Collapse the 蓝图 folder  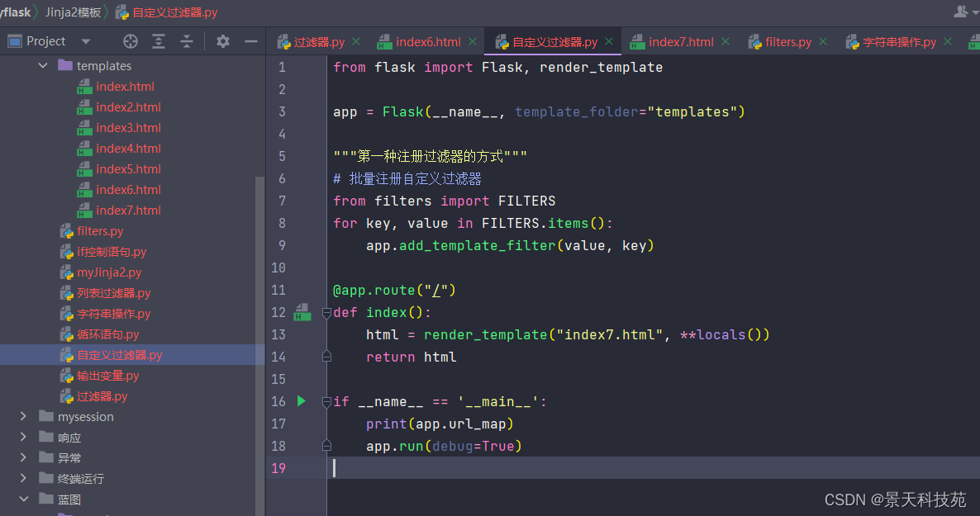pos(24,499)
